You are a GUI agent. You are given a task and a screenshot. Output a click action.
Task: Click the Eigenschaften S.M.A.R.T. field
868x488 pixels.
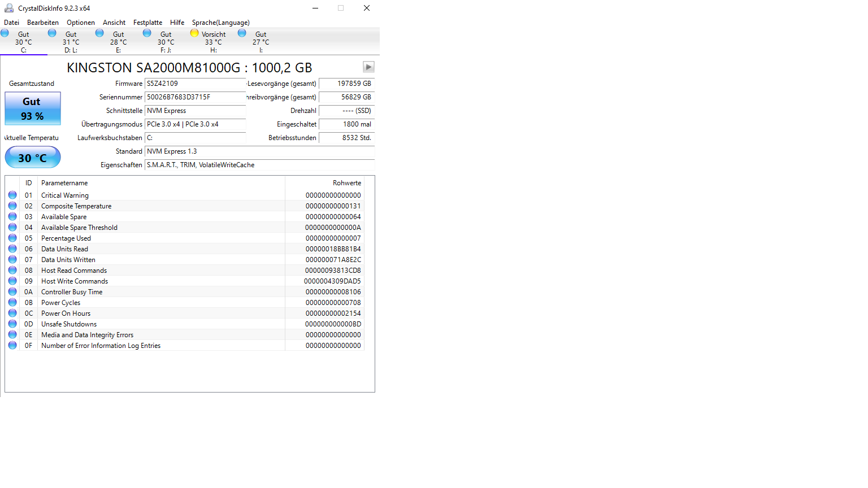click(x=260, y=165)
